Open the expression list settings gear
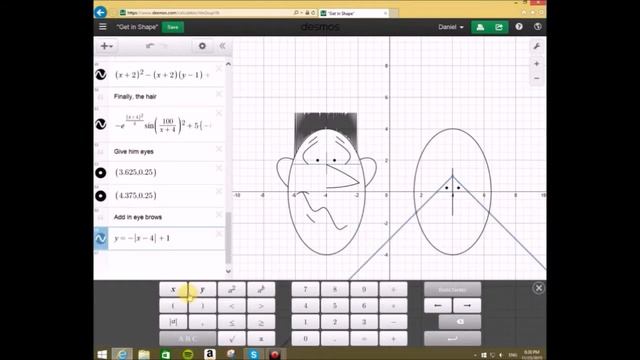Screen dimensions: 640x360 pyautogui.click(x=202, y=46)
